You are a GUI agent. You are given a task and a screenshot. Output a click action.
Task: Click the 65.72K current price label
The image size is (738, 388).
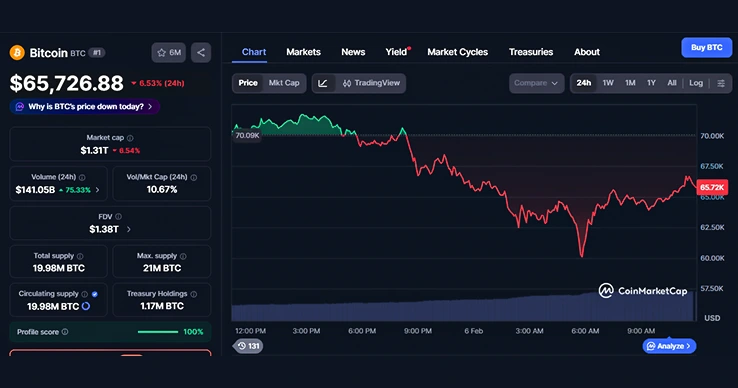[x=712, y=187]
